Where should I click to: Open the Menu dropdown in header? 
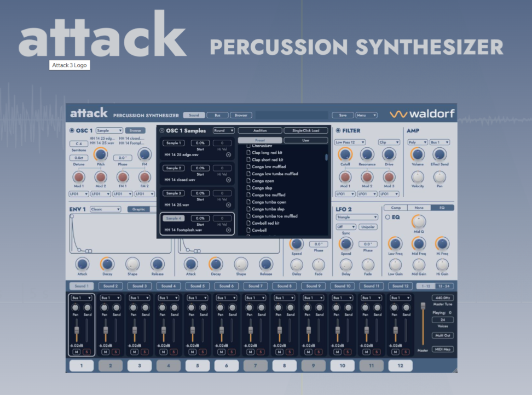click(x=366, y=115)
